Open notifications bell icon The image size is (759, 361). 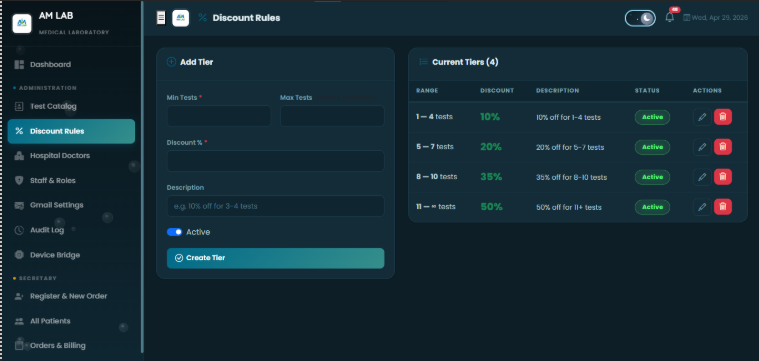tap(669, 17)
